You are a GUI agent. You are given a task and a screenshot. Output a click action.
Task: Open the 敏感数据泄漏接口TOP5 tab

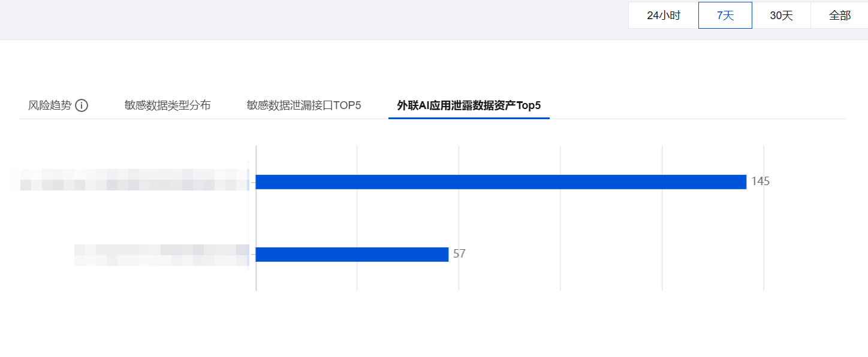(303, 106)
